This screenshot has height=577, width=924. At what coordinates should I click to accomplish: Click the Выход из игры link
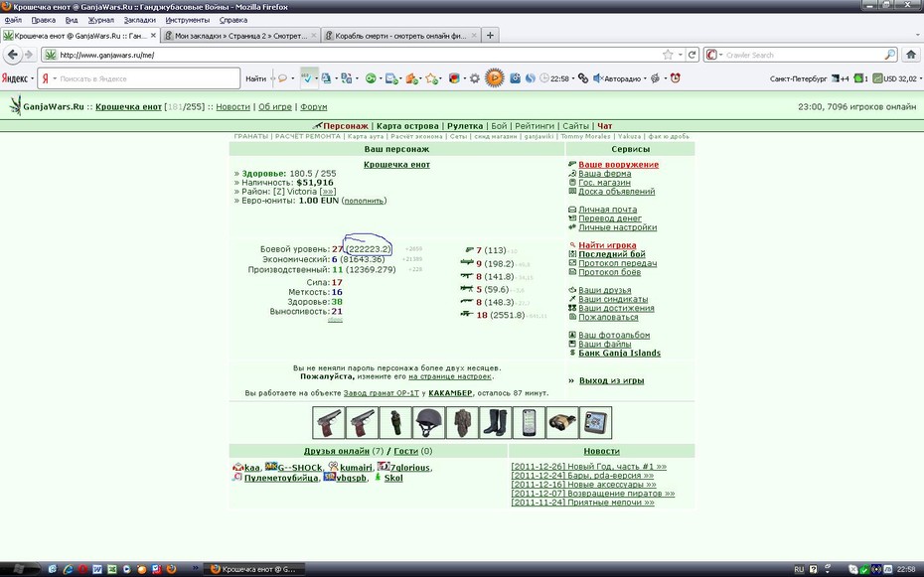(611, 381)
